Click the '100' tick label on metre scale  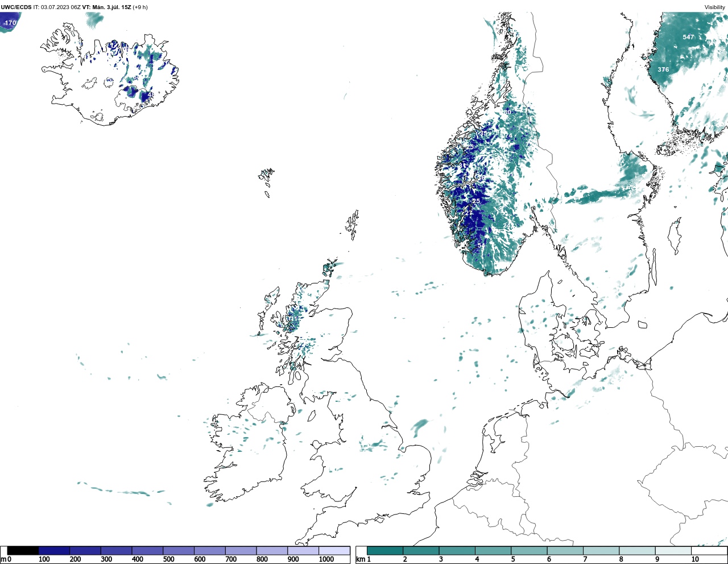coord(44,559)
